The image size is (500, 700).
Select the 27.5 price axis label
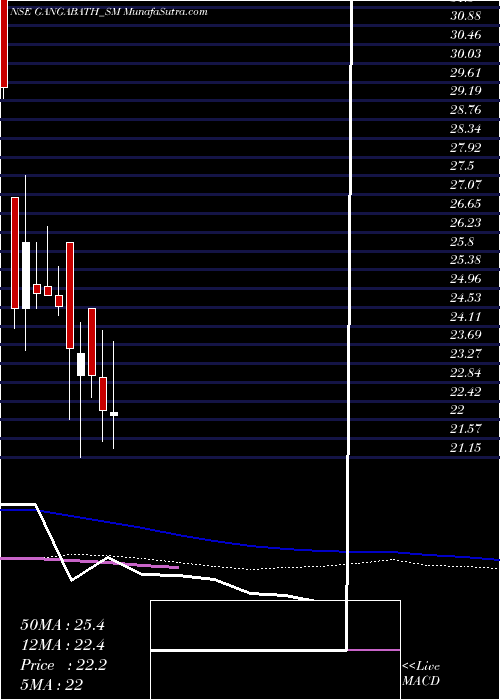pos(462,166)
